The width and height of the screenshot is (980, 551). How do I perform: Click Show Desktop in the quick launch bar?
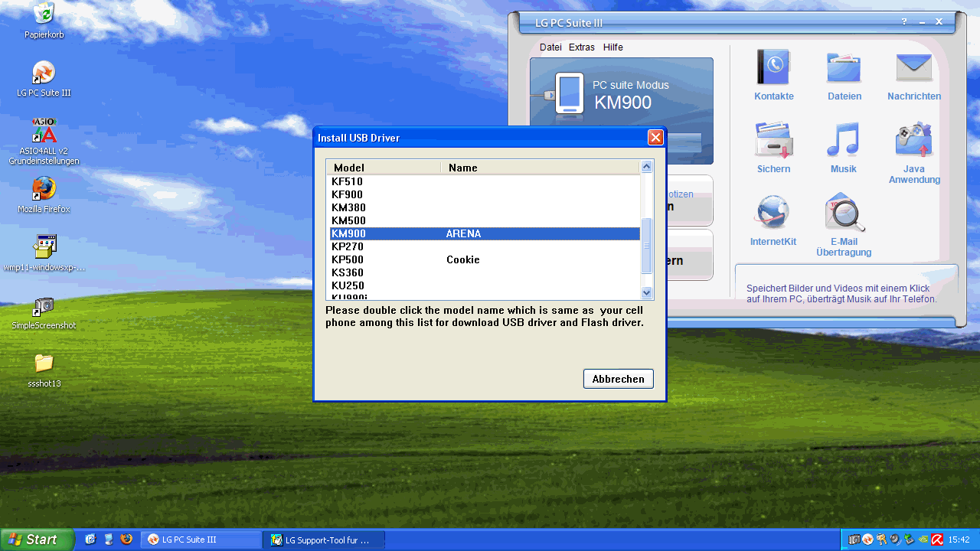[x=90, y=540]
